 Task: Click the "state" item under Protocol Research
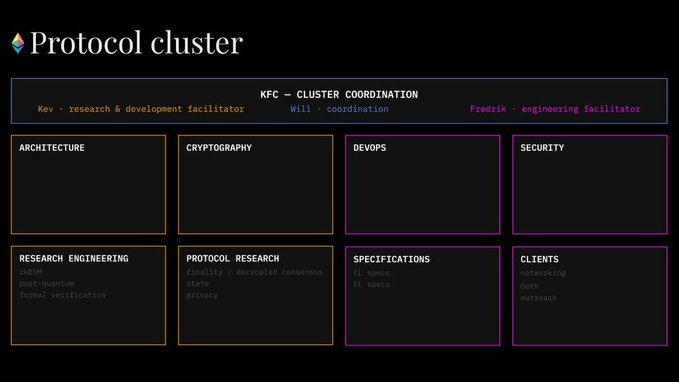pyautogui.click(x=197, y=284)
